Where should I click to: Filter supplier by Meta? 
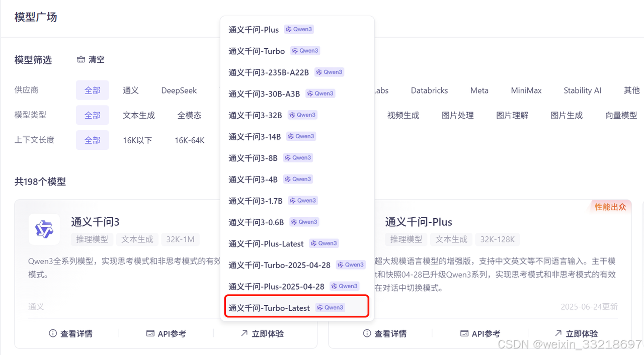coord(479,91)
